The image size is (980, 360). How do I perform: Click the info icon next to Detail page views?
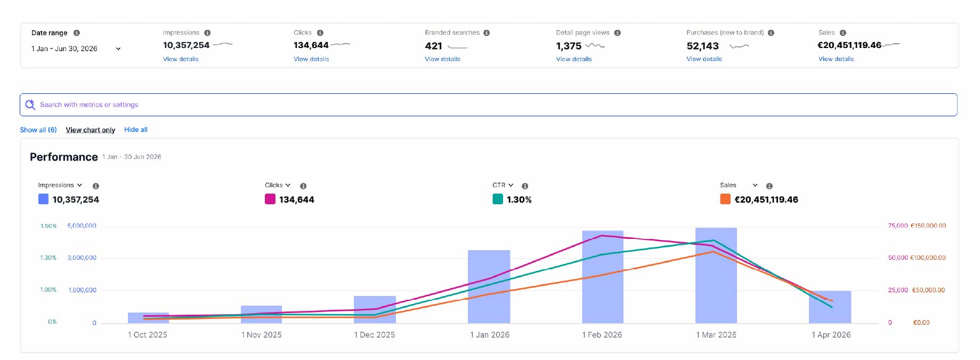(617, 33)
